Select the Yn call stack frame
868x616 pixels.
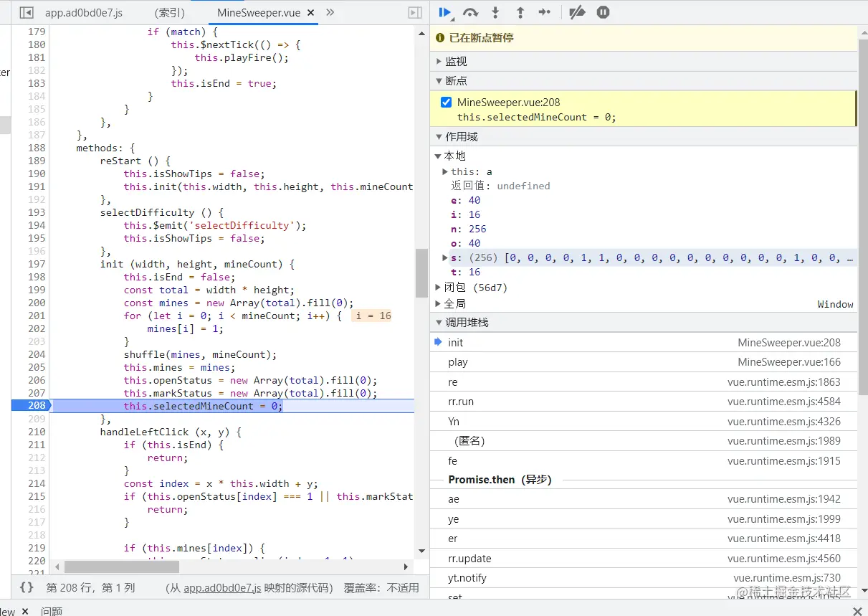(644, 422)
